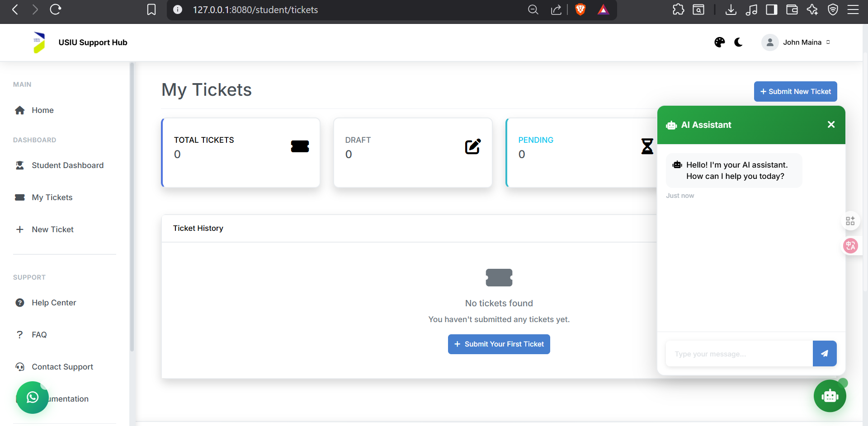The width and height of the screenshot is (868, 426).
Task: Reload the page using browser refresh icon
Action: pos(56,9)
